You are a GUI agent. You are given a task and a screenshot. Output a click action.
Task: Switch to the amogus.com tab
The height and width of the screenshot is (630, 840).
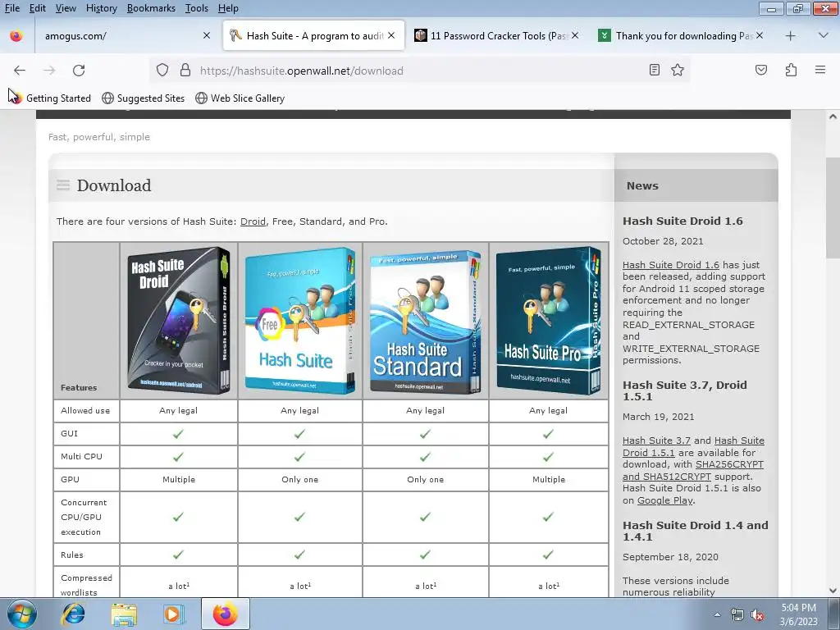click(x=118, y=36)
